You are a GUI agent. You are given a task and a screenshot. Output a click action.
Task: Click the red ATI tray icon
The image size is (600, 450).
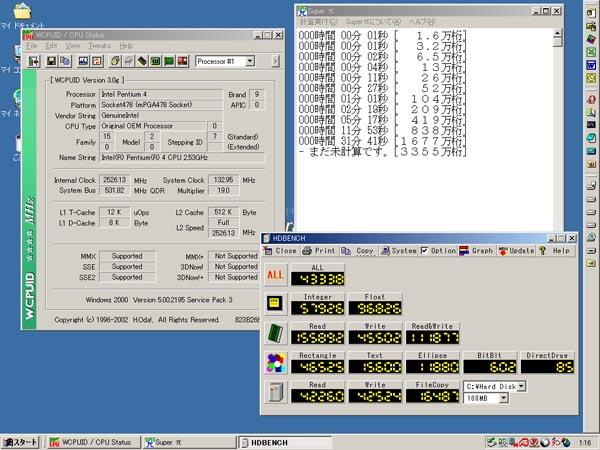[x=524, y=442]
